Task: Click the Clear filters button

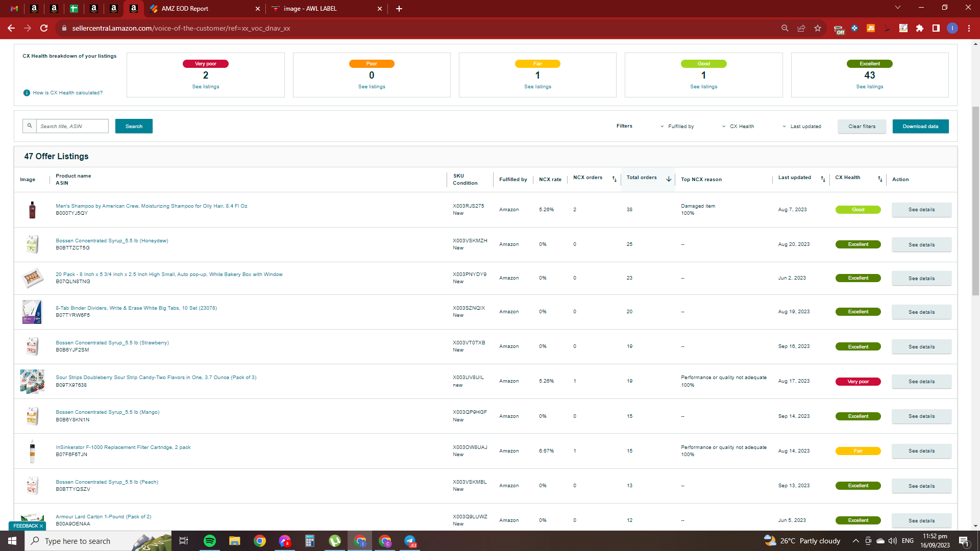Action: tap(862, 127)
